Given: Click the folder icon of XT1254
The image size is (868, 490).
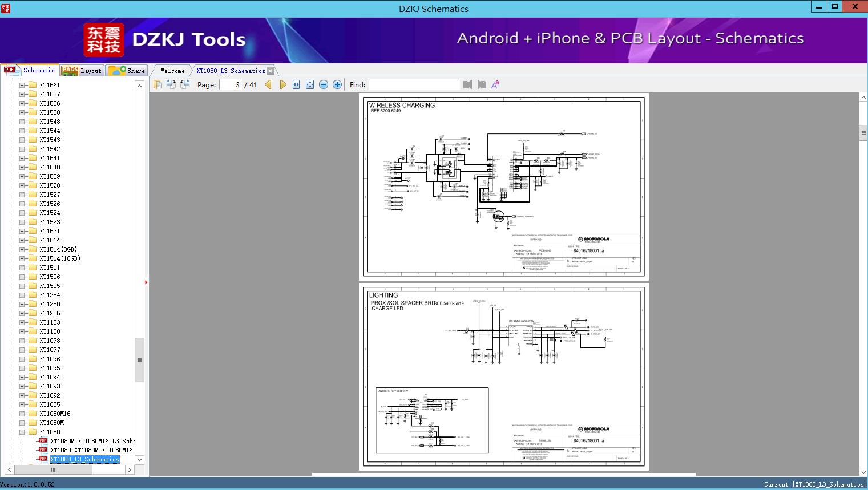Looking at the screenshot, I should click(33, 295).
